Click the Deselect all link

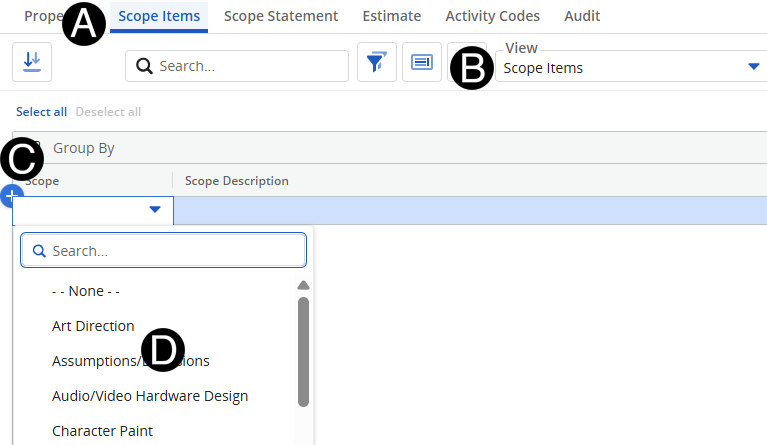click(108, 111)
